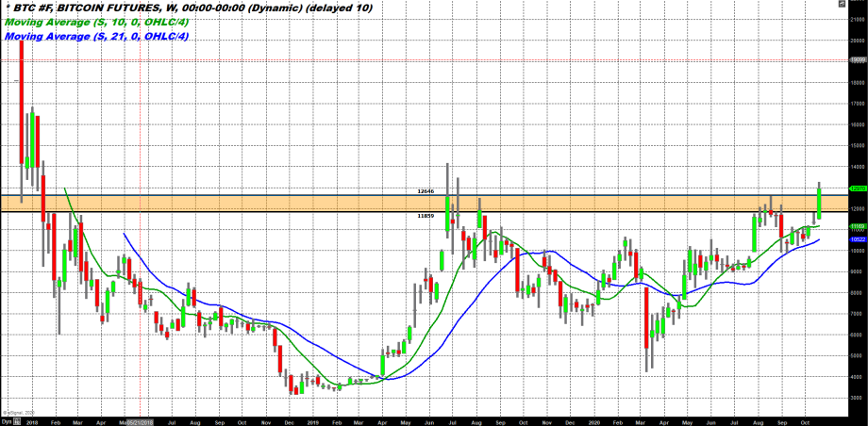Screen dimensions: 868x426
Task: Click the green moving average price tag near 11169
Action: pos(858,226)
